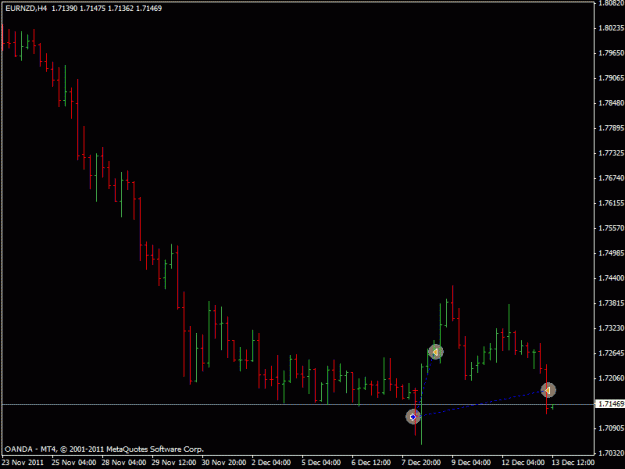The image size is (625, 469).
Task: Click the OHLC values 1.71390 1.71475 1.71362
Action: tap(92, 8)
